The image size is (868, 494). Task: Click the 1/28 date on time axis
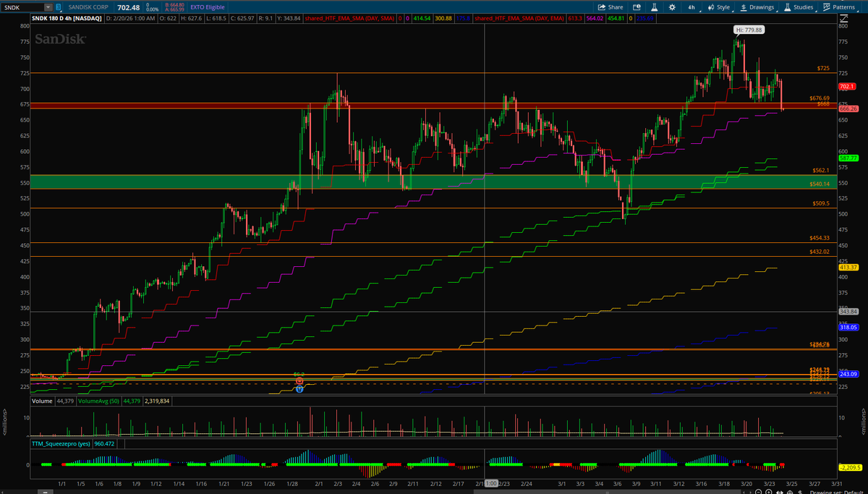292,483
